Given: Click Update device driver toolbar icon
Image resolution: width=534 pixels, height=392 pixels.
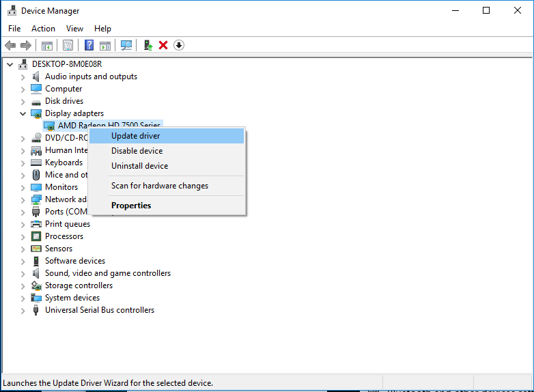Looking at the screenshot, I should (x=147, y=45).
